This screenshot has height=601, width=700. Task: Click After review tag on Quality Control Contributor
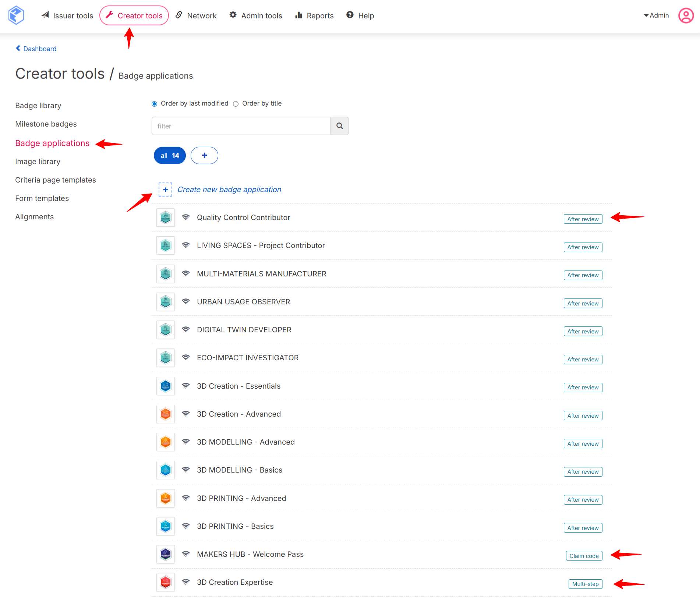pyautogui.click(x=583, y=219)
